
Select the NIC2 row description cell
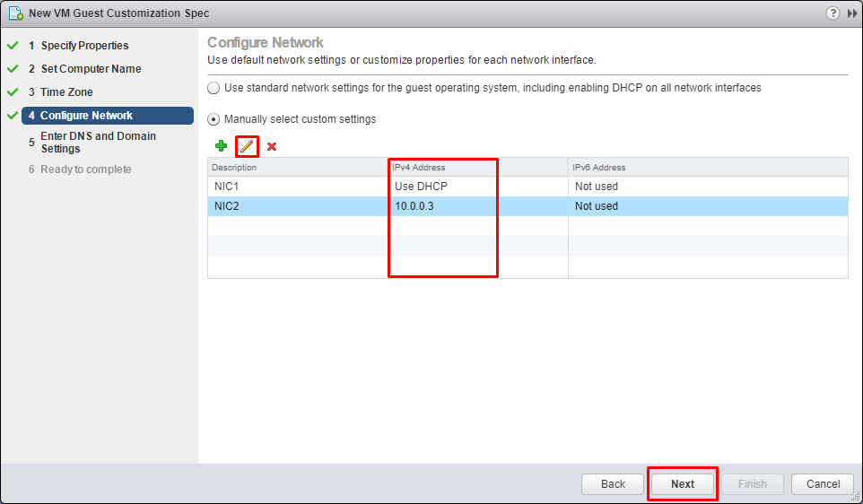[298, 206]
